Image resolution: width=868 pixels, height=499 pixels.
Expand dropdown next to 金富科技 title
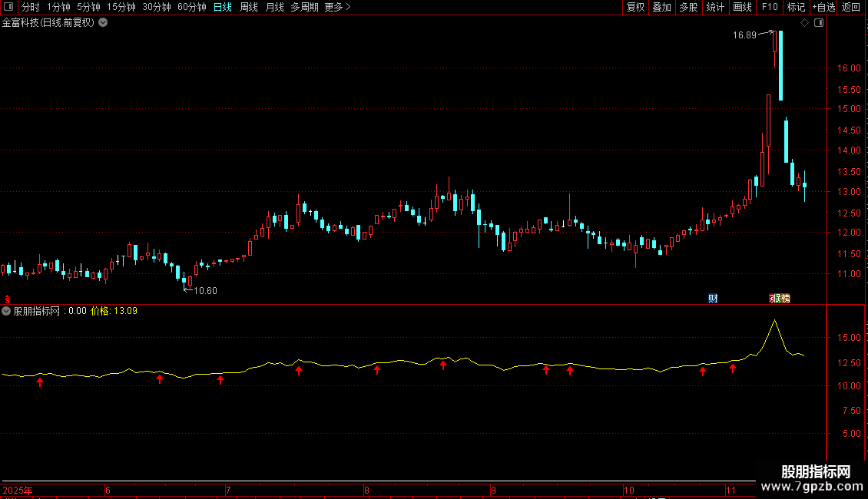(x=103, y=22)
